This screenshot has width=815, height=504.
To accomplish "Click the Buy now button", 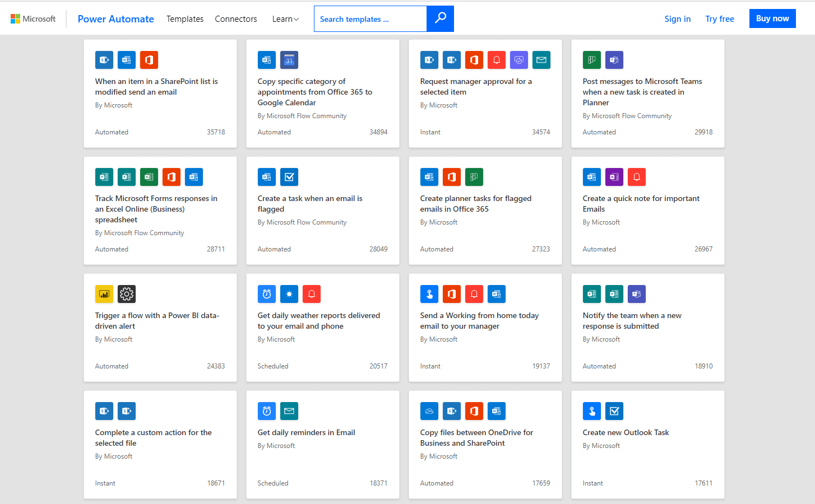I will 772,18.
